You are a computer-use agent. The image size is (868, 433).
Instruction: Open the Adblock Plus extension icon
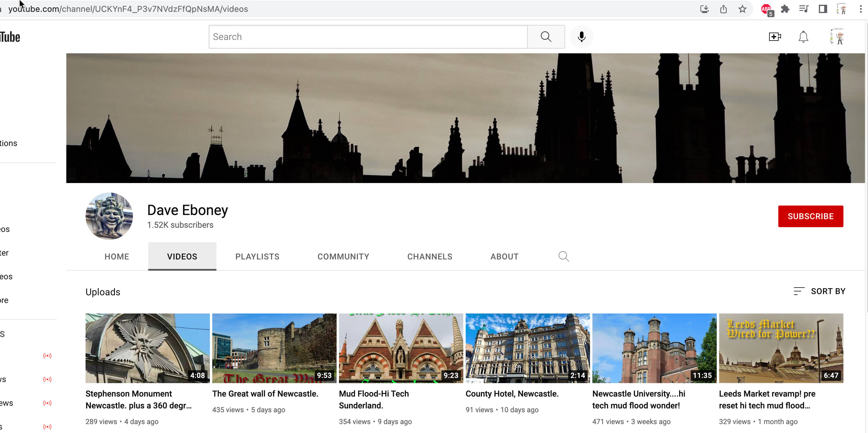(x=767, y=10)
